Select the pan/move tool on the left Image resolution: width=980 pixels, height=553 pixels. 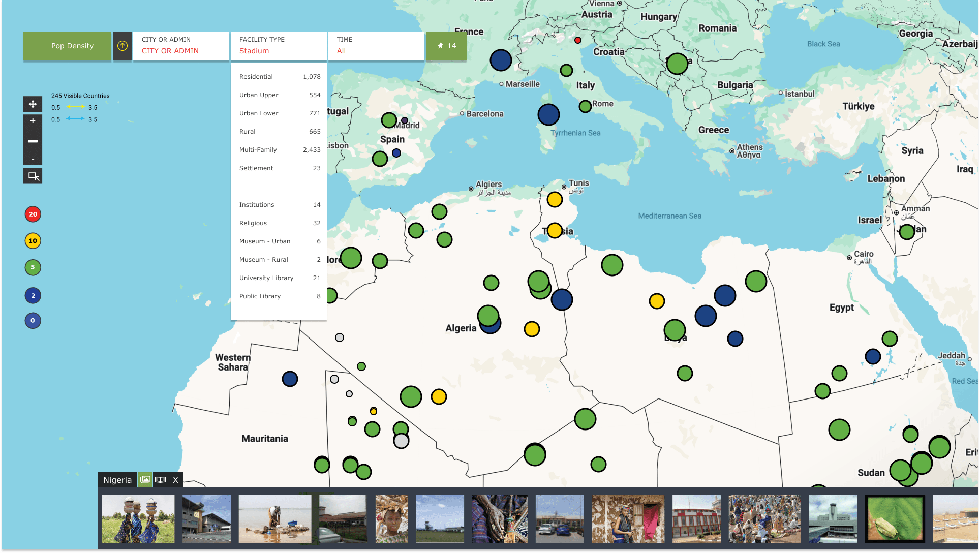coord(33,104)
